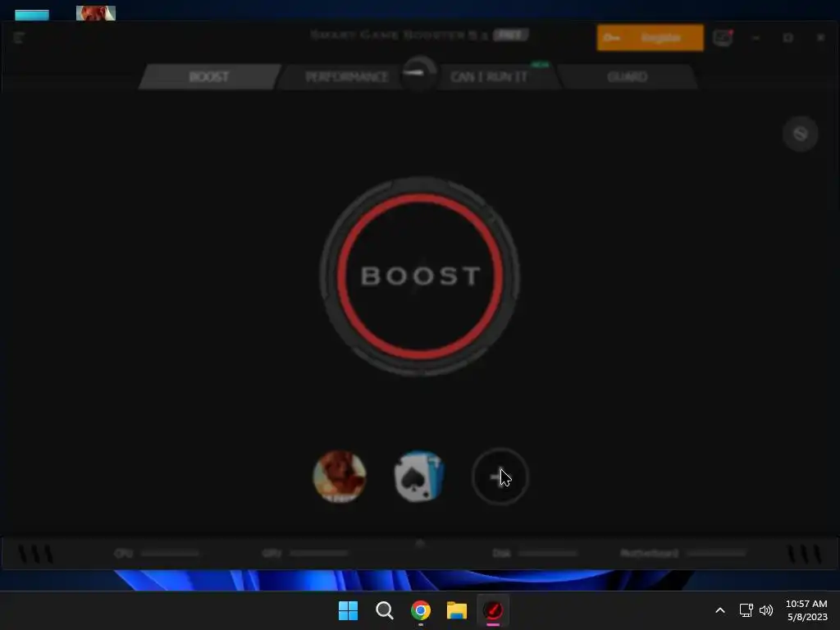Screen dimensions: 840x630
Task: Click the Motherboard readout in the bottom bar
Action: (683, 553)
